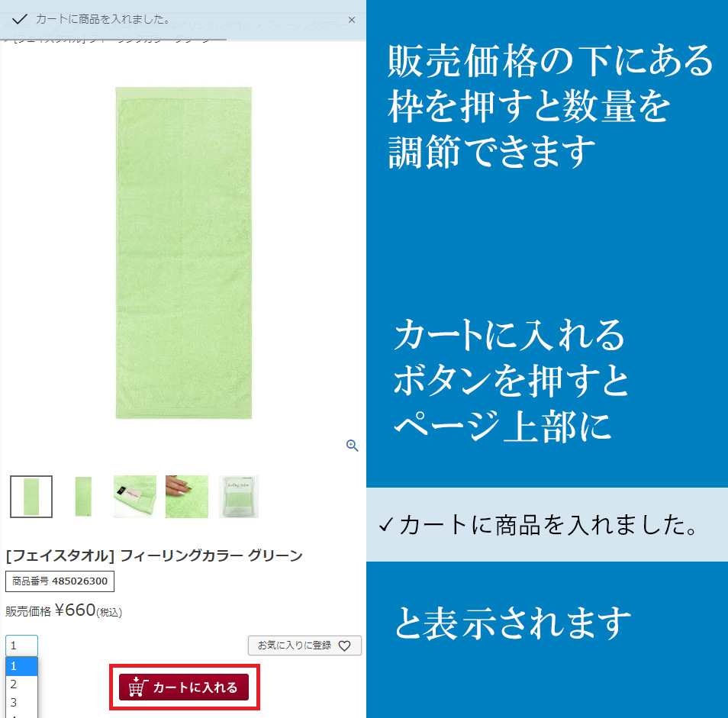This screenshot has height=718, width=728.
Task: Add item with カートに入れる button
Action: [184, 687]
